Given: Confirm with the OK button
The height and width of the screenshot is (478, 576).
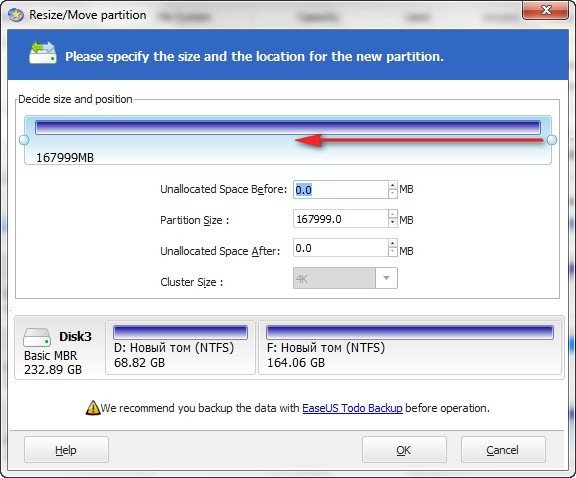Looking at the screenshot, I should pos(404,450).
